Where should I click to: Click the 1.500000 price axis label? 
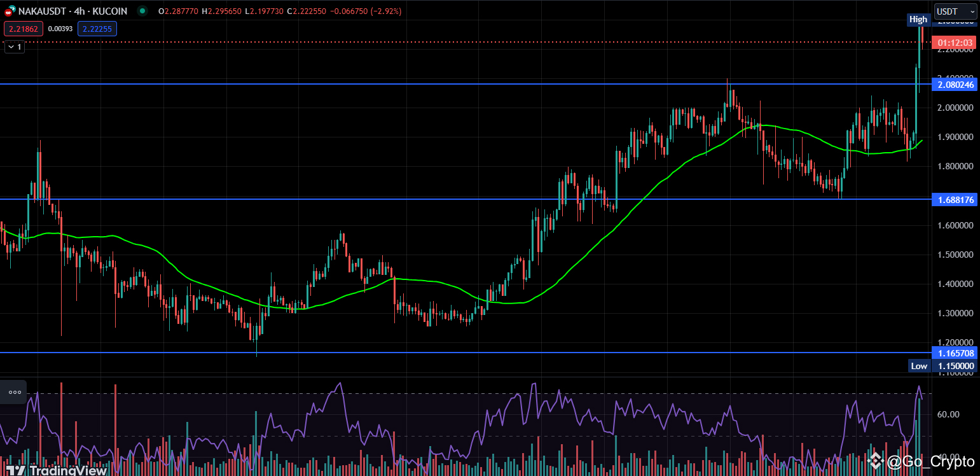pos(955,255)
